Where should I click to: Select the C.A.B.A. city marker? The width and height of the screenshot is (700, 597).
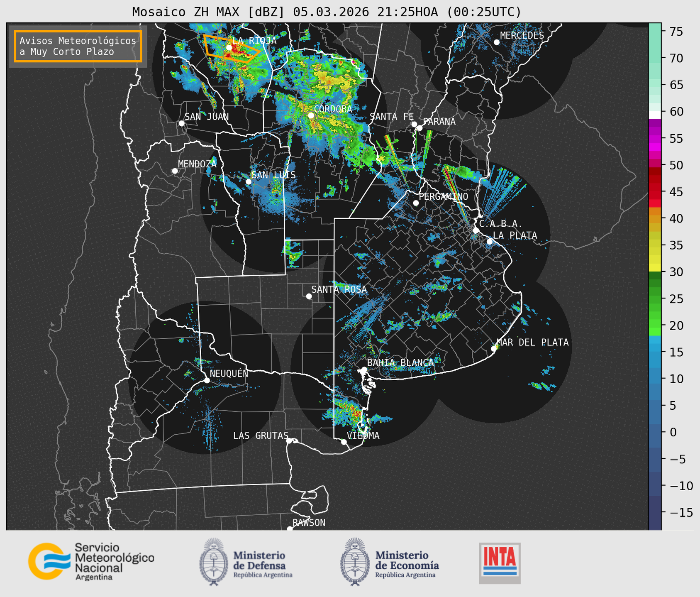476,230
